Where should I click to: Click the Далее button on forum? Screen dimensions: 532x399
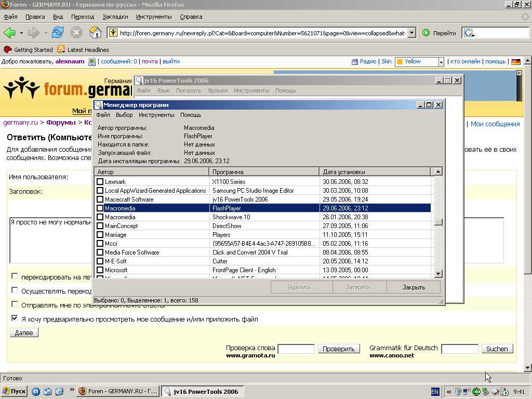[24, 333]
